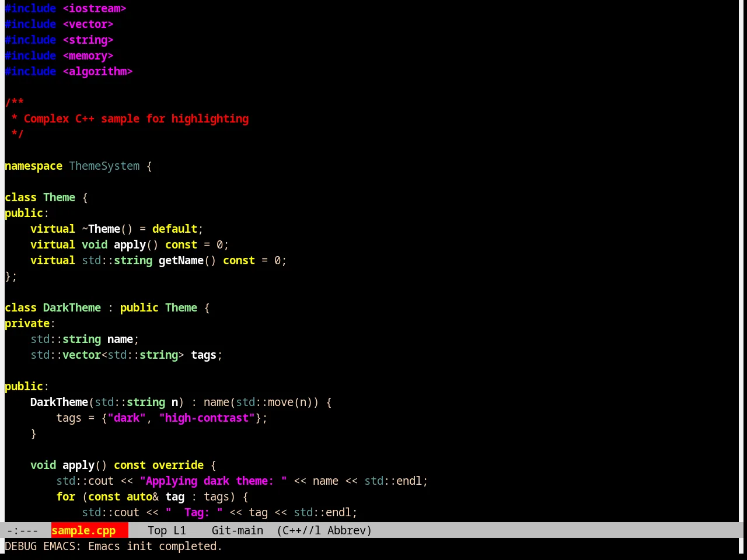
Task: Click the 'auto' keyword in the for loop
Action: click(x=139, y=496)
